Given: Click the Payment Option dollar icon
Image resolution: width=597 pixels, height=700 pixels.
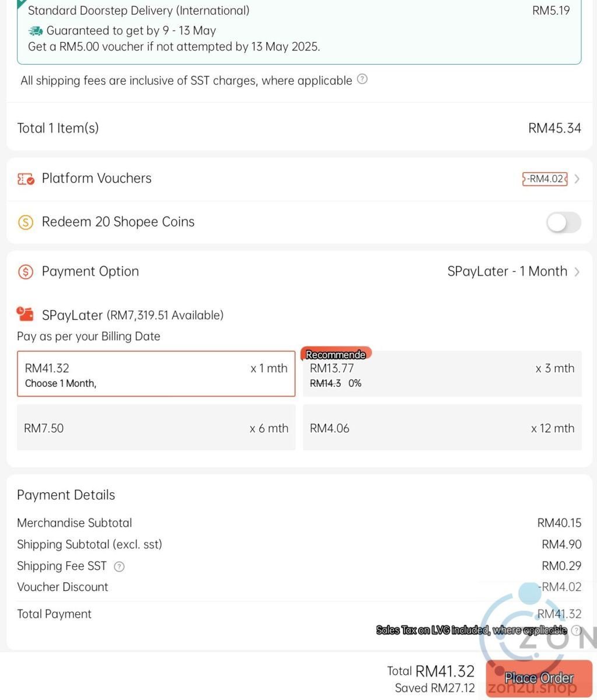Looking at the screenshot, I should [26, 272].
